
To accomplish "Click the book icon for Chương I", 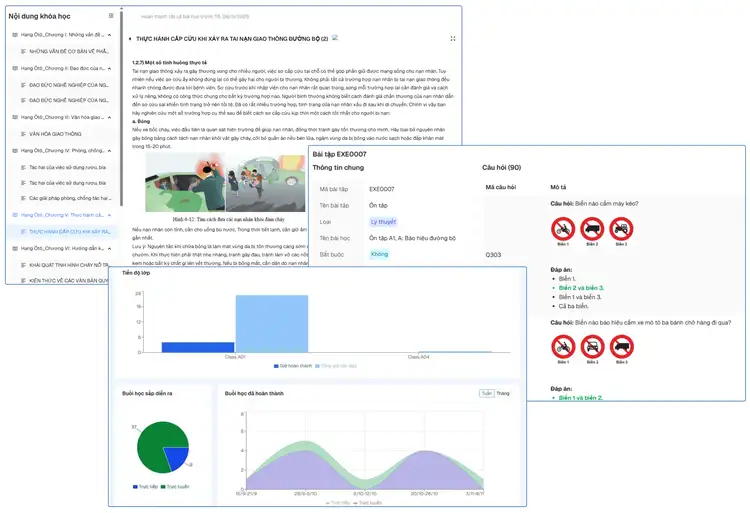I will click(x=15, y=33).
